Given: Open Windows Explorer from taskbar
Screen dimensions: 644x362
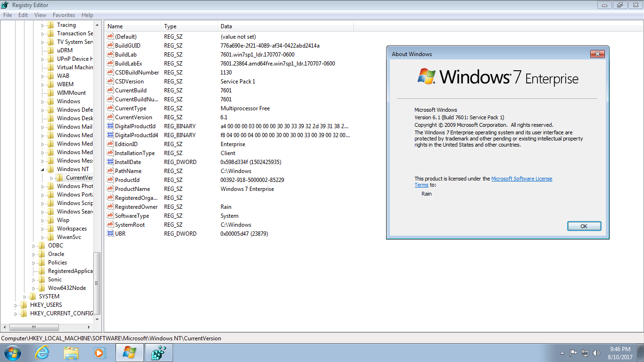Looking at the screenshot, I should tap(71, 353).
